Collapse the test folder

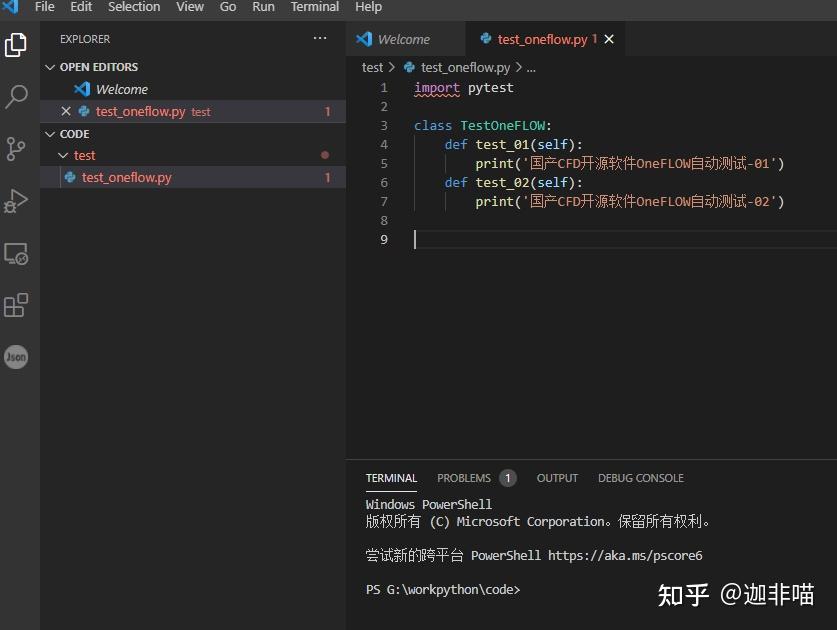[x=61, y=155]
